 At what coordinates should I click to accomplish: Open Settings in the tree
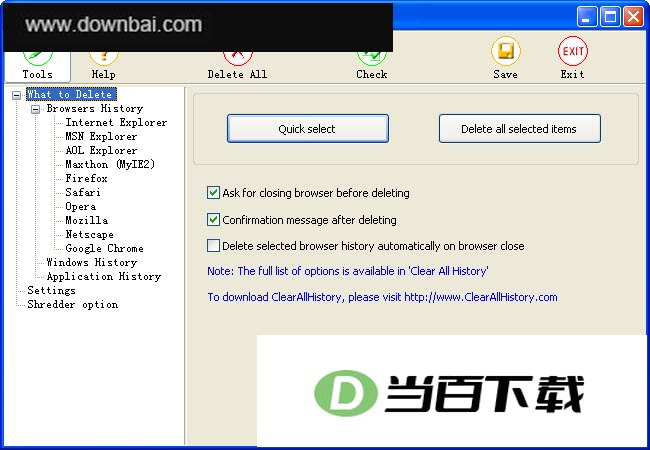[51, 290]
